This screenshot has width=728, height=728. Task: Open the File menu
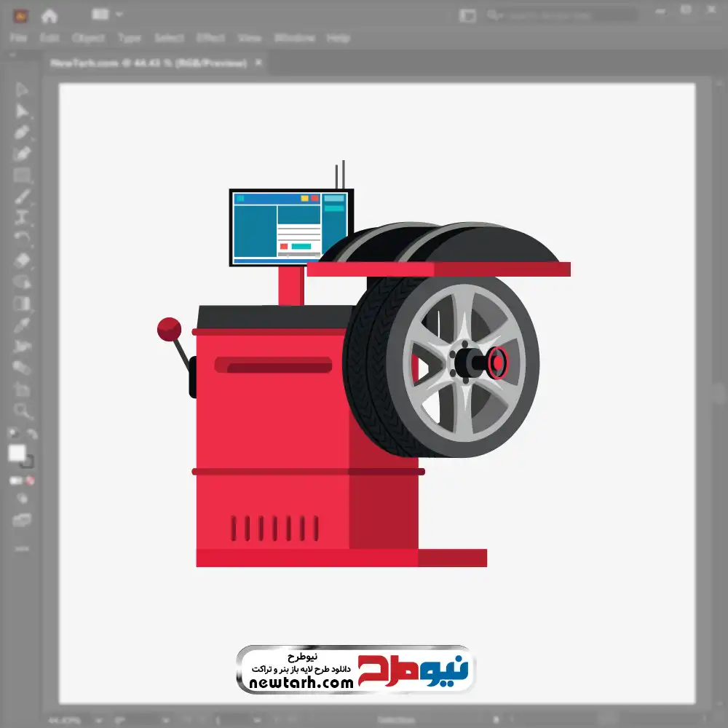[x=18, y=38]
